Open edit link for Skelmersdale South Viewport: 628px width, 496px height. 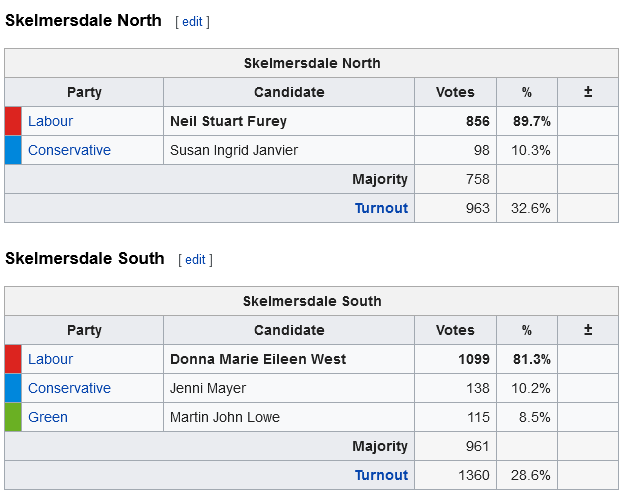pyautogui.click(x=195, y=260)
